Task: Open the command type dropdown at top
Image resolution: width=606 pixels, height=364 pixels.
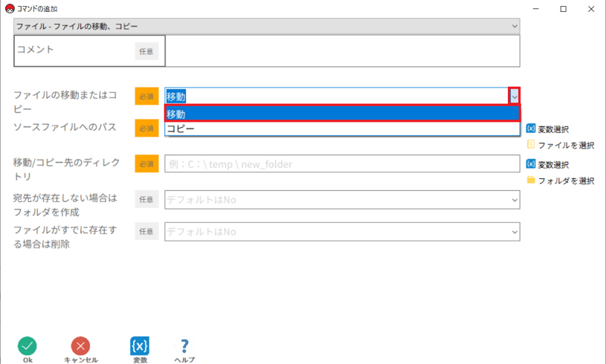Action: (x=515, y=26)
